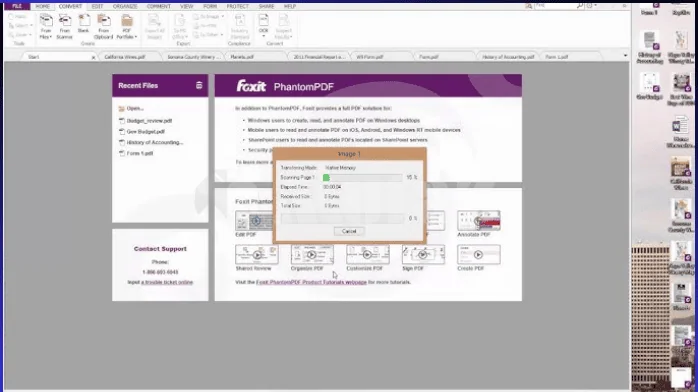Switch to the History of Accounting.pdf tab
The image size is (698, 392).
[508, 57]
